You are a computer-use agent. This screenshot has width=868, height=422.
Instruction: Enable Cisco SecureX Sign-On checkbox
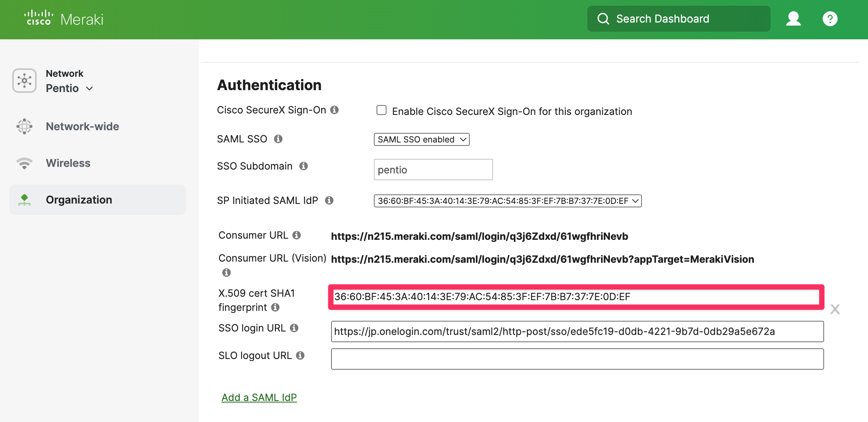[x=381, y=110]
